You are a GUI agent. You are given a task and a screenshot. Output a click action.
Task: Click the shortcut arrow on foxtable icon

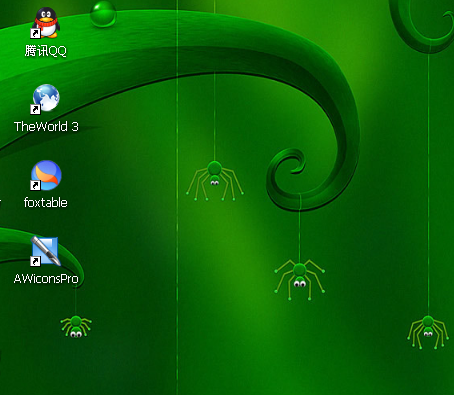click(35, 185)
